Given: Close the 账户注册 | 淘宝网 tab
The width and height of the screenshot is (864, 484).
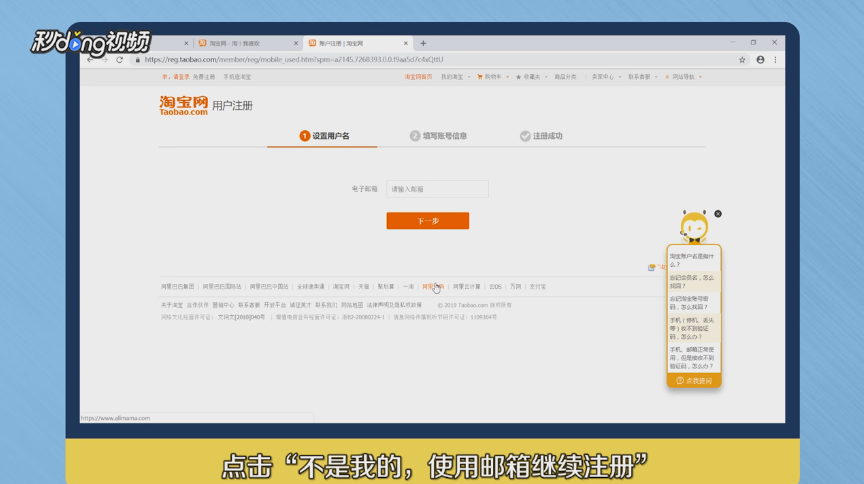Looking at the screenshot, I should click(406, 43).
